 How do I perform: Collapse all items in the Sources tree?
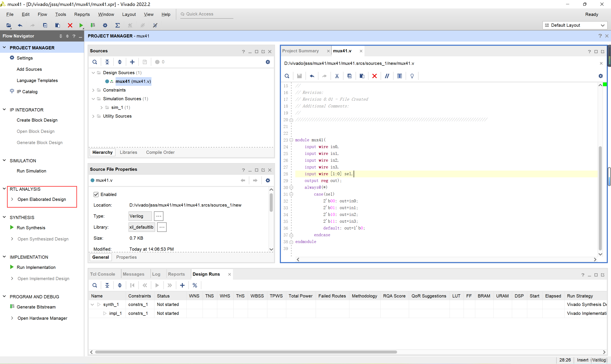coord(107,62)
